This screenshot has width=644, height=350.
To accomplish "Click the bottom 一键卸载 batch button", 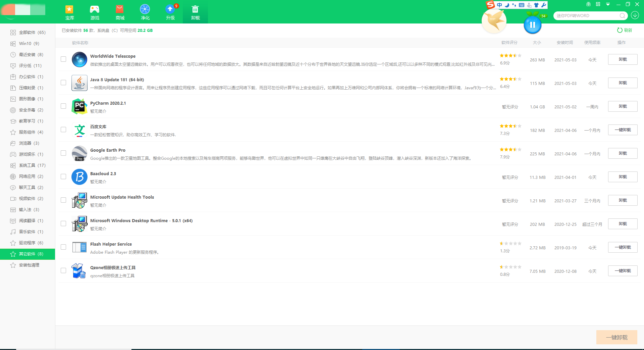I will pyautogui.click(x=616, y=337).
